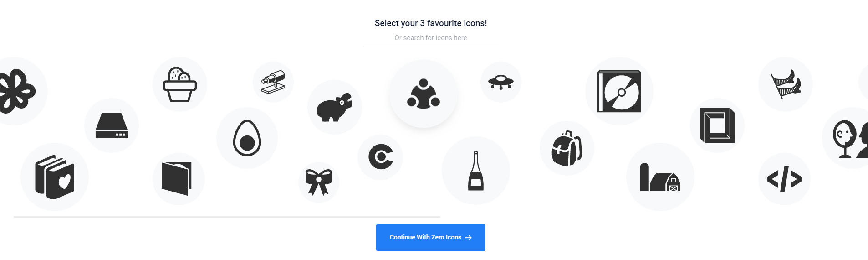Click the avocado icon
The image size is (868, 260).
[247, 138]
